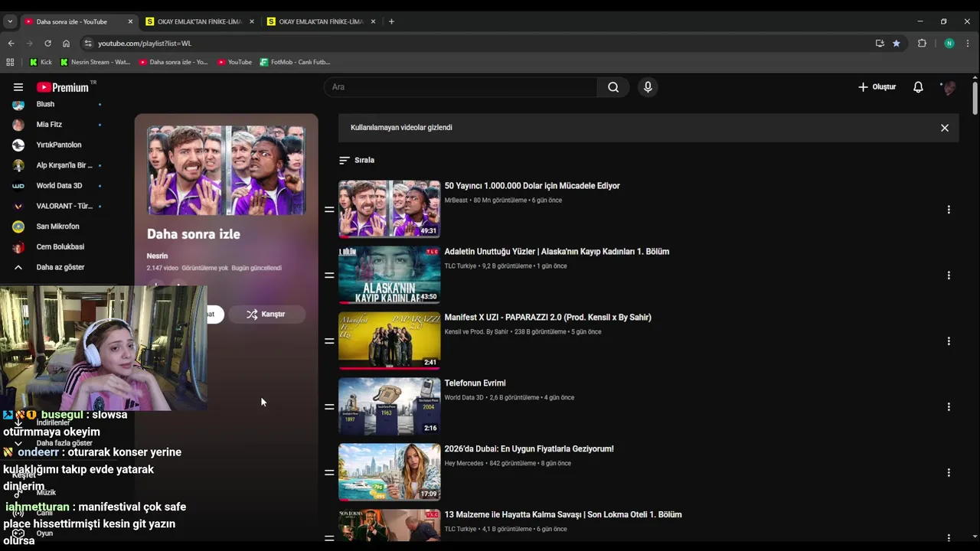Open site info icon in address bar
This screenshot has width=980, height=551.
coord(88,44)
